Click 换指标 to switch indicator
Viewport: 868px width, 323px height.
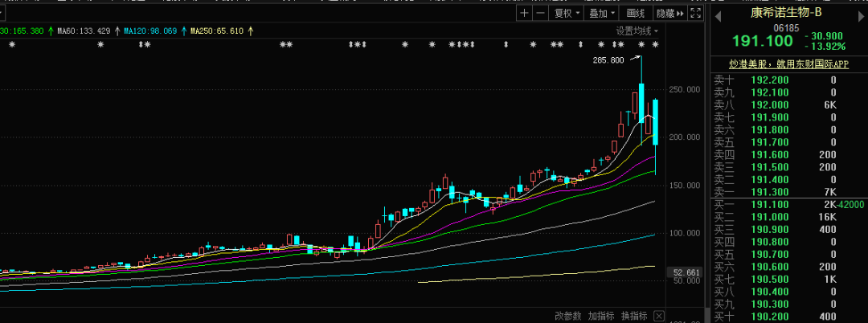[634, 316]
